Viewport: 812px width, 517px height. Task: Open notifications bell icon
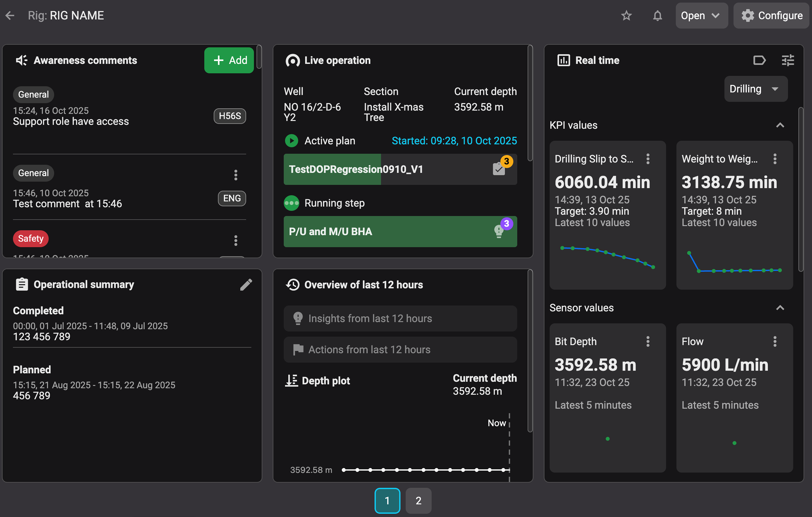[x=657, y=16]
